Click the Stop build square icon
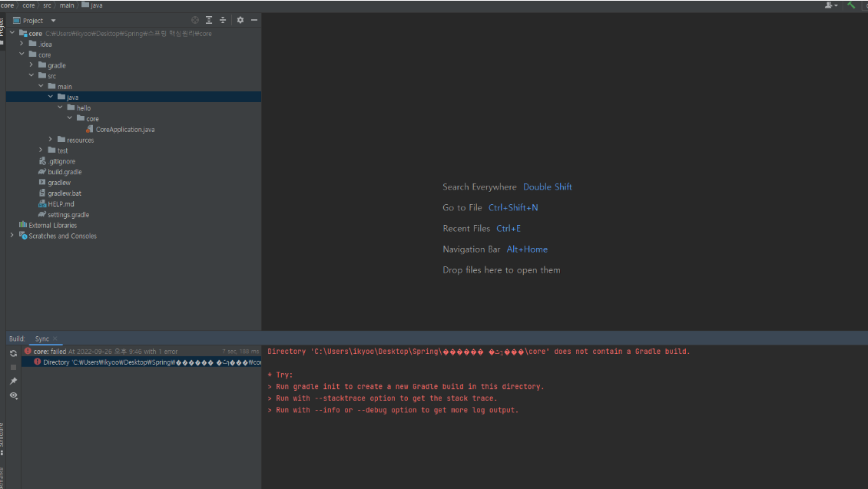 tap(13, 367)
